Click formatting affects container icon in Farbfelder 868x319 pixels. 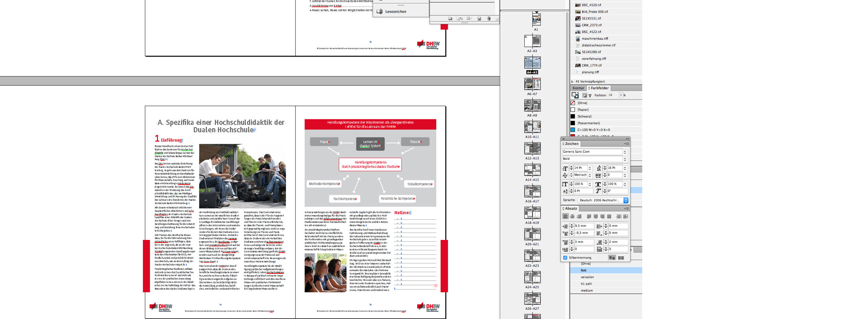coord(585,95)
